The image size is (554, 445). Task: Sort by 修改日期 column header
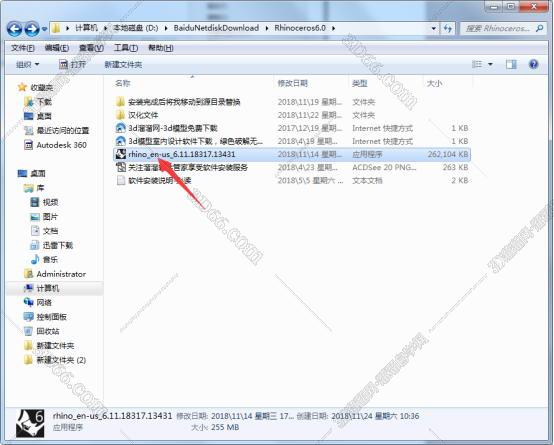pyautogui.click(x=292, y=83)
